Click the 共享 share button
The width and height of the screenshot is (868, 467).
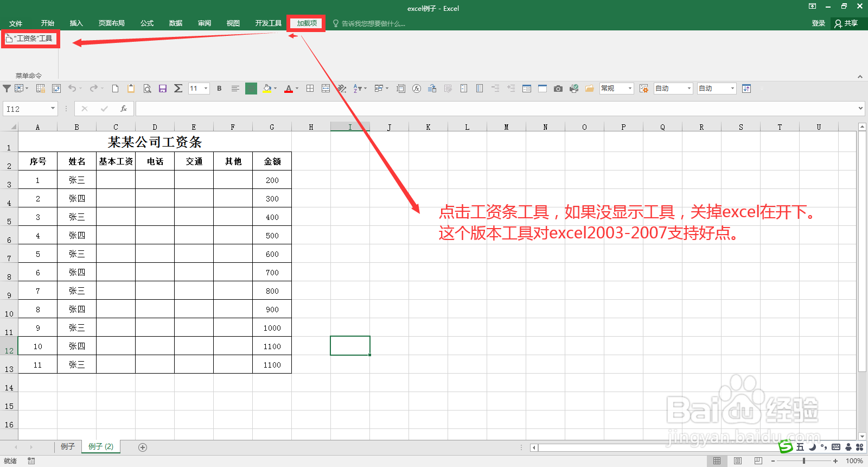(x=846, y=23)
